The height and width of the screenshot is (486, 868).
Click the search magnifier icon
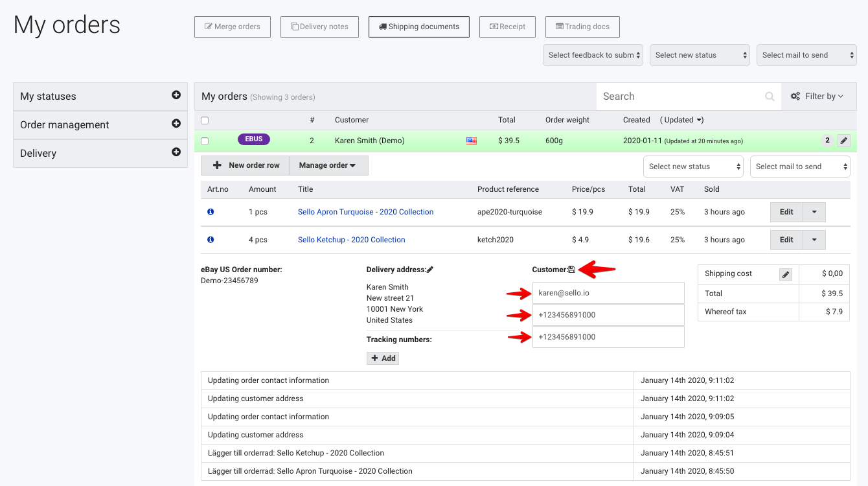point(770,97)
